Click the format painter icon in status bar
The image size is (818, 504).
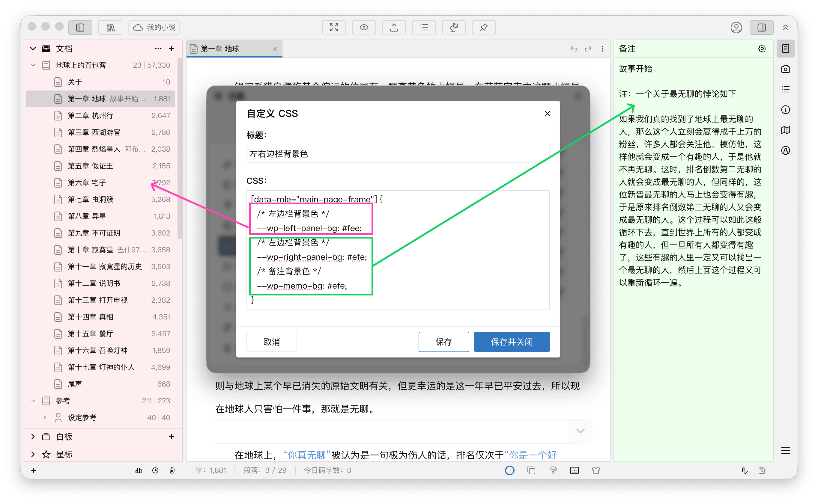pyautogui.click(x=553, y=470)
